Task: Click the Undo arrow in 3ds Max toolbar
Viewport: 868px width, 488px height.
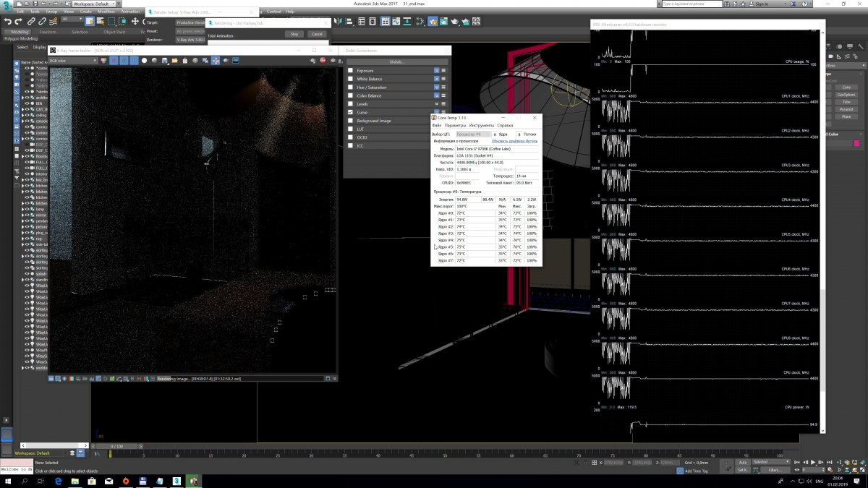Action: pyautogui.click(x=8, y=22)
